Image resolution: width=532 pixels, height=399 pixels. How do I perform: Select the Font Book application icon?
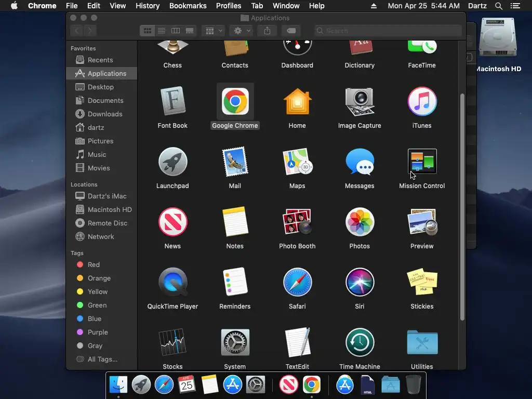click(x=172, y=101)
